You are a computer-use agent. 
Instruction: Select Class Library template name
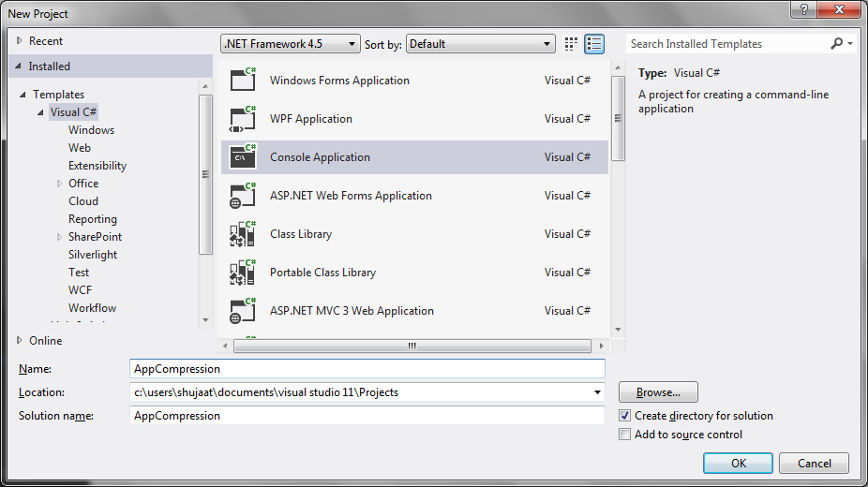point(301,234)
